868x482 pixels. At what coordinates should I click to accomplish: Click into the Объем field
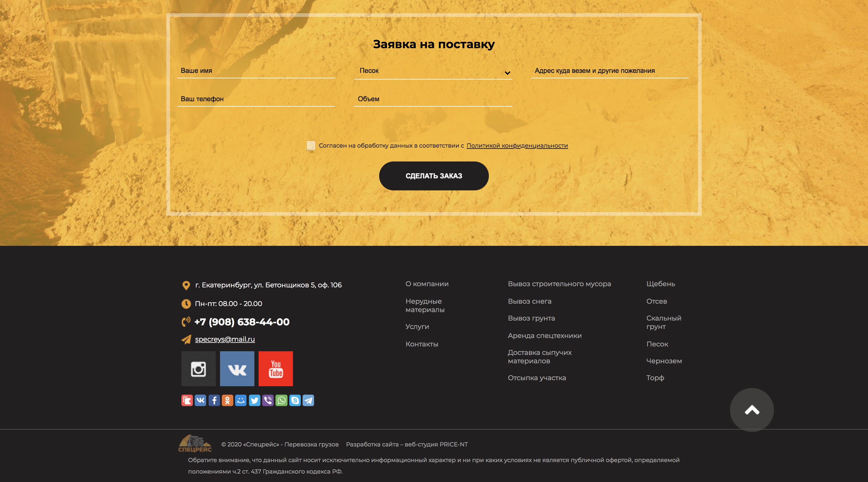pos(433,99)
